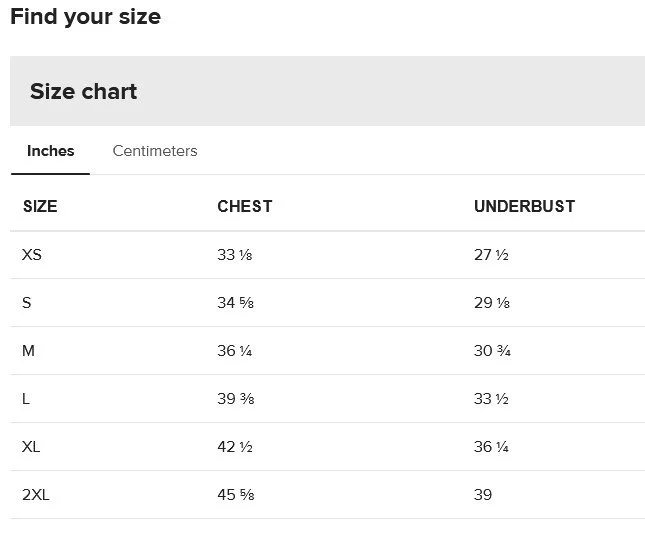Select the Inches tab
This screenshot has width=645, height=540.
(50, 151)
